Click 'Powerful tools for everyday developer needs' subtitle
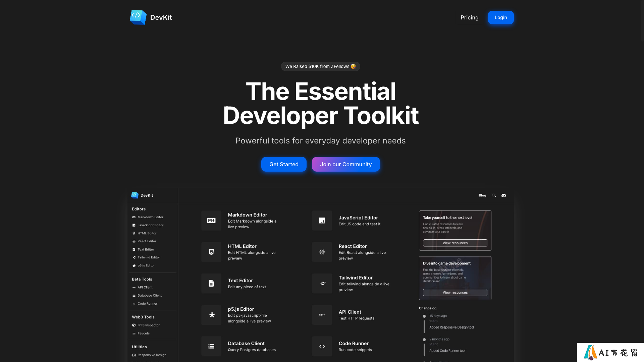Image resolution: width=644 pixels, height=362 pixels. 320,141
